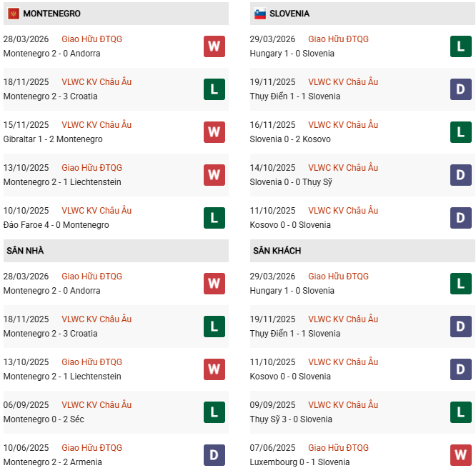Select the SÂN NHÀ section header
476x473 pixels.
[x=25, y=251]
